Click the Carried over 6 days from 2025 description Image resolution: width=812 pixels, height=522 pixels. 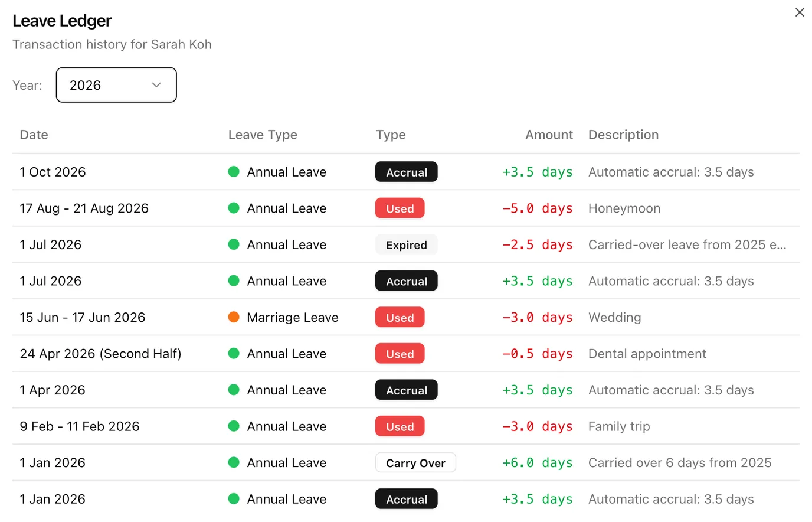[x=680, y=463]
